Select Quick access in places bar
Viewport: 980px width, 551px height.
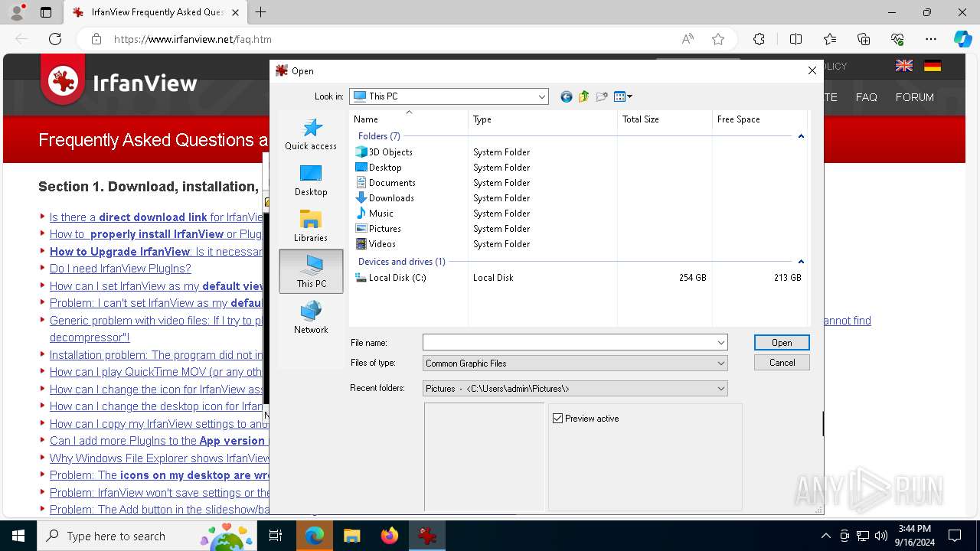click(x=311, y=135)
